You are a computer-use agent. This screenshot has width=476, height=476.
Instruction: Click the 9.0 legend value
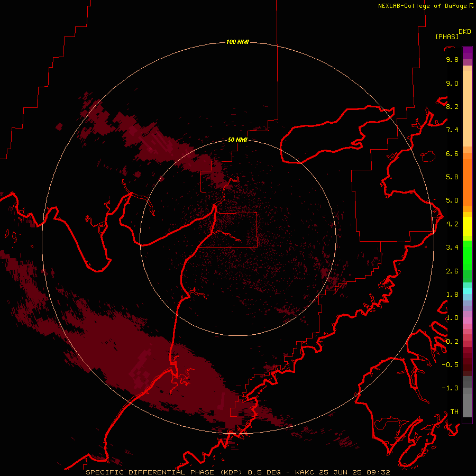452,83
